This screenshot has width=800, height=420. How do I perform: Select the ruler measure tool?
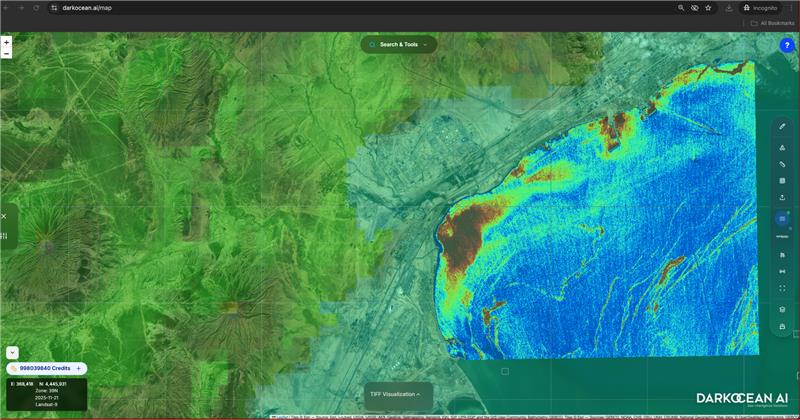pos(782,164)
